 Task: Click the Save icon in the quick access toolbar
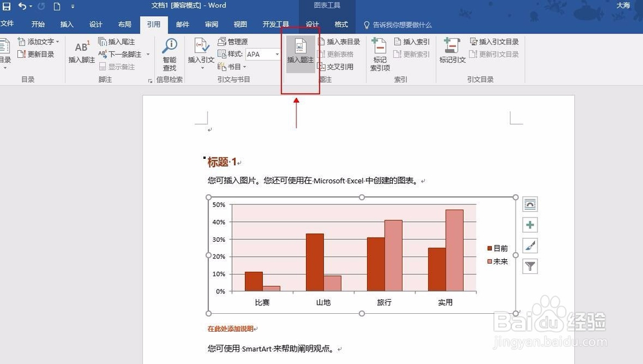pos(6,6)
